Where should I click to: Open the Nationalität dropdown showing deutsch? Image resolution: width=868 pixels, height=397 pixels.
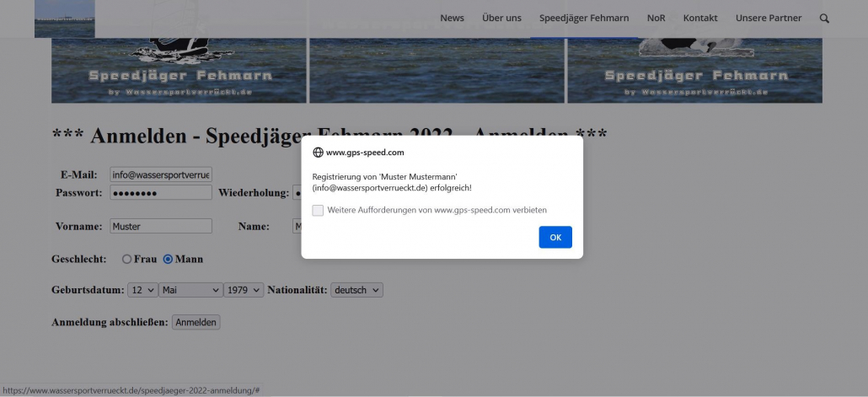(356, 290)
